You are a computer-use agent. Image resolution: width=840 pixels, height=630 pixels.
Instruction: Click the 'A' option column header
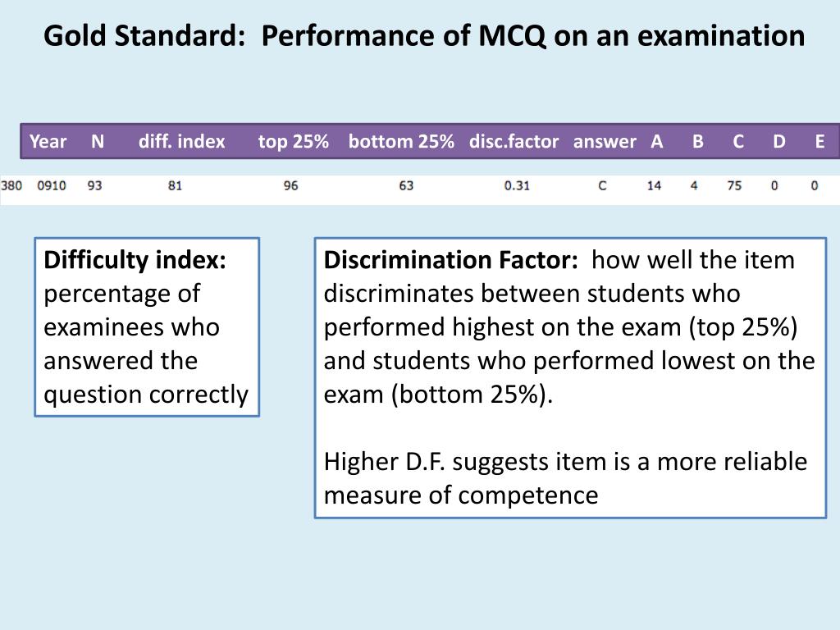click(x=657, y=141)
